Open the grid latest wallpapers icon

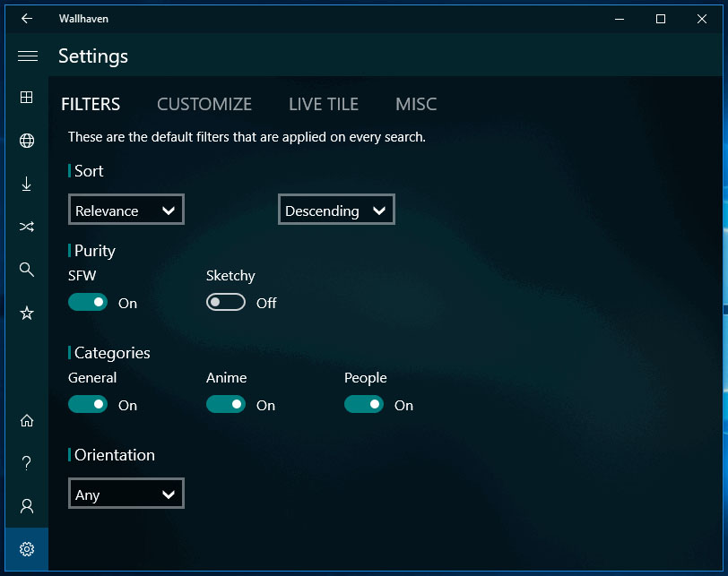pyautogui.click(x=27, y=98)
